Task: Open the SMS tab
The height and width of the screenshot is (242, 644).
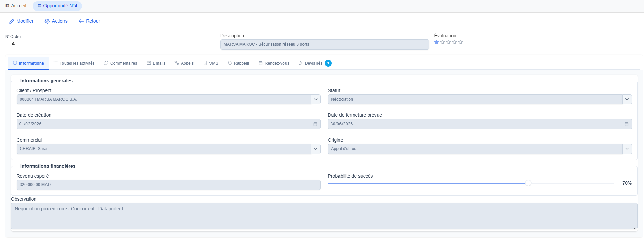Action: coord(210,63)
